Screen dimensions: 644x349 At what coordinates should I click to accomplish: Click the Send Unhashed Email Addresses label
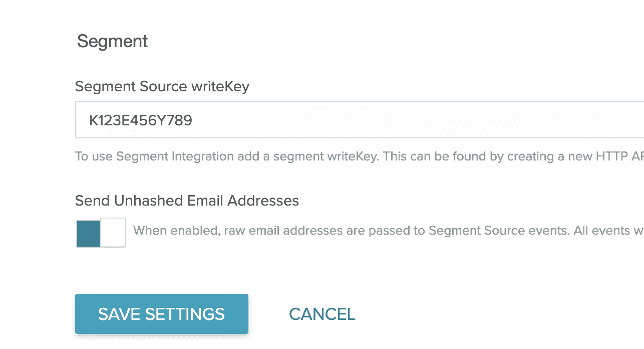point(187,201)
